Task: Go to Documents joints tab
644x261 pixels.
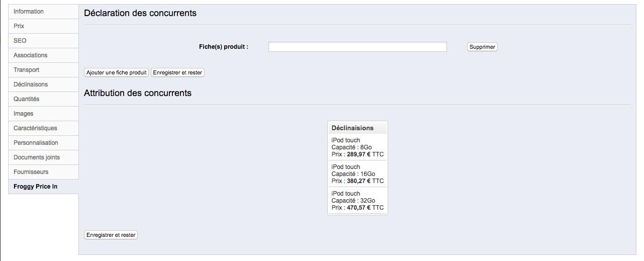Action: [x=44, y=157]
